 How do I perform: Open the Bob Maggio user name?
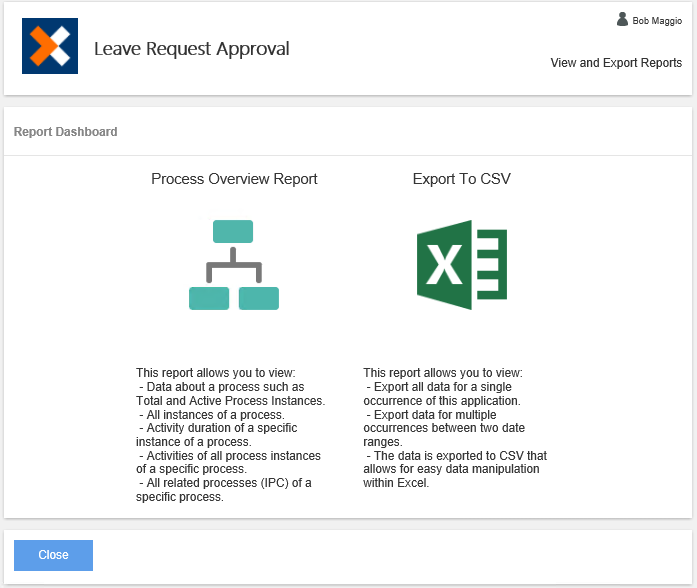click(657, 21)
